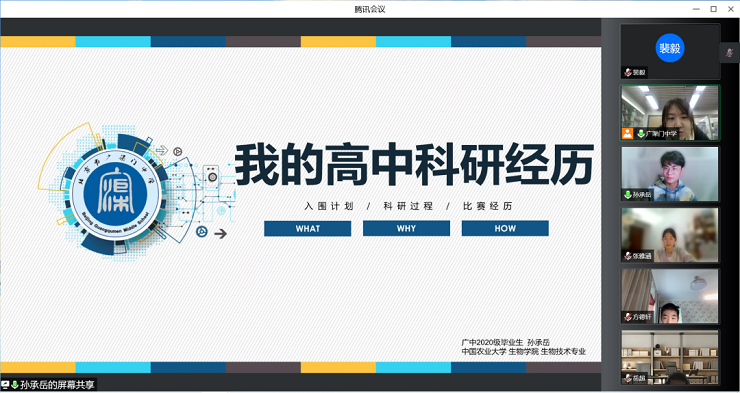Select 岳超's participant video tile
Screen dimensions: 740x393
pos(670,357)
